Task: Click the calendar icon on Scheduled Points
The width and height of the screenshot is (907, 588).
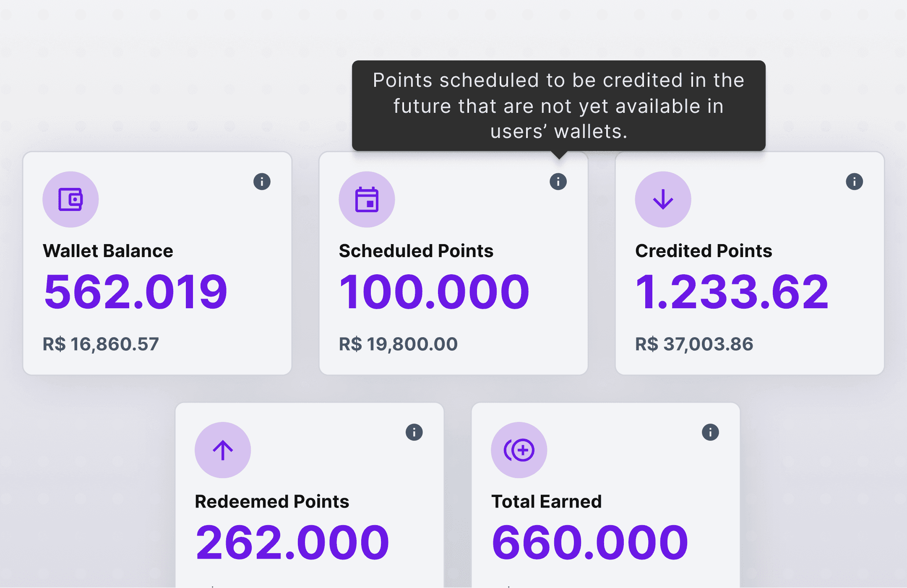Action: tap(367, 199)
